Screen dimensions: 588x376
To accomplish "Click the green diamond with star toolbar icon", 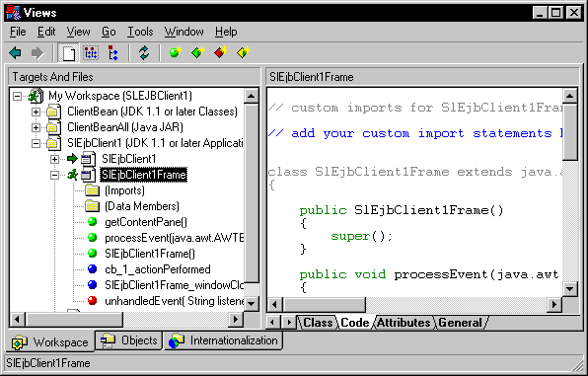I will coord(198,52).
